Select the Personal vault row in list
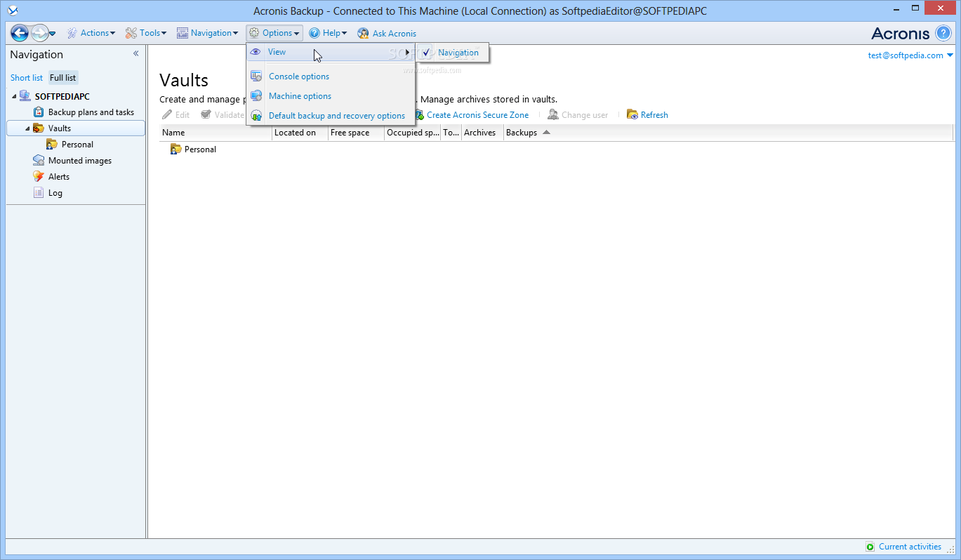Image resolution: width=961 pixels, height=560 pixels. click(x=556, y=149)
